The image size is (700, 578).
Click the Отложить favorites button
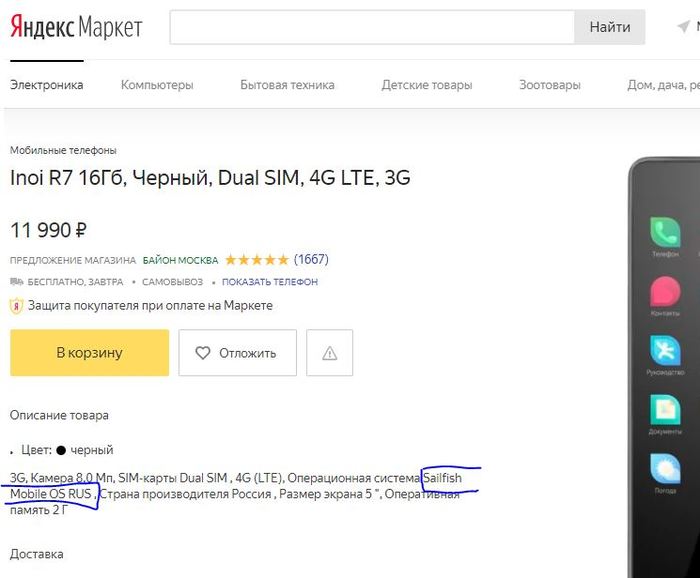[x=237, y=353]
